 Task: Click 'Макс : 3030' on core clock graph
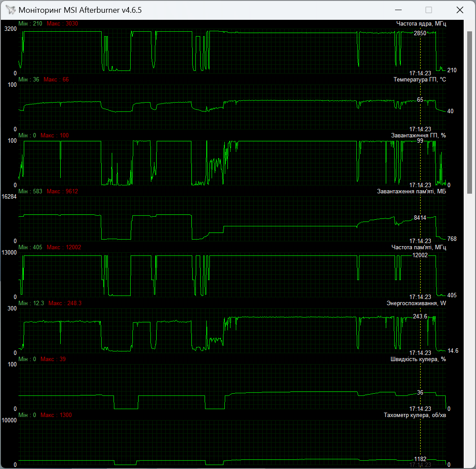coord(62,24)
